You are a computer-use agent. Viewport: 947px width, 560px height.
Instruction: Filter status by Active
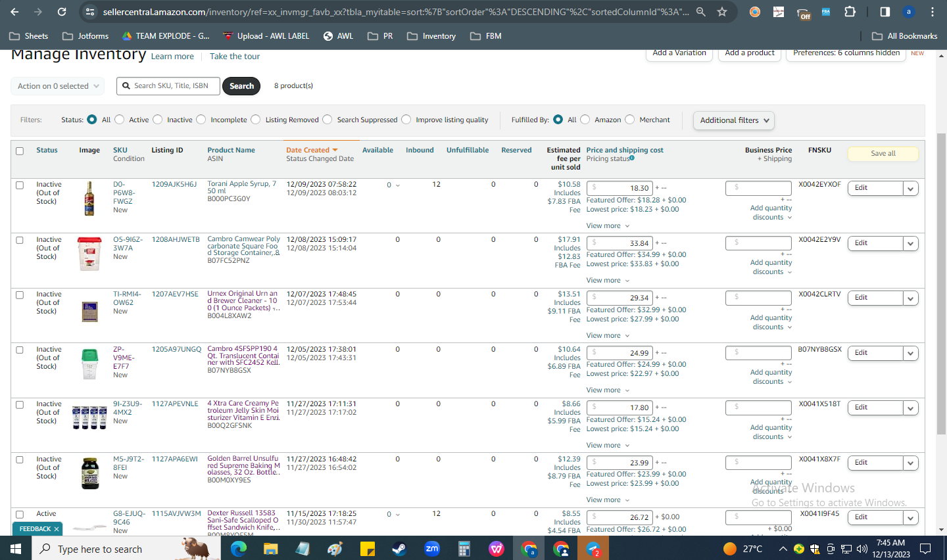(x=119, y=120)
